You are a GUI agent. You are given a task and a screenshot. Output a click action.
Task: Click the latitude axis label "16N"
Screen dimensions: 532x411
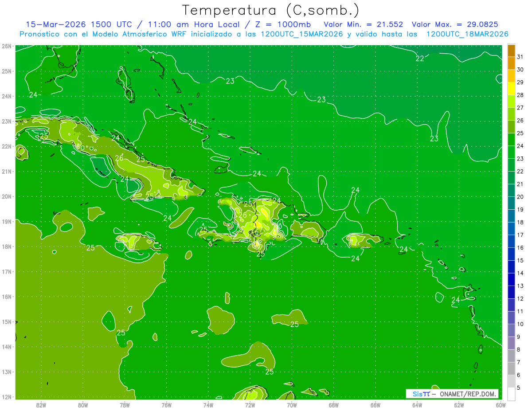6,297
